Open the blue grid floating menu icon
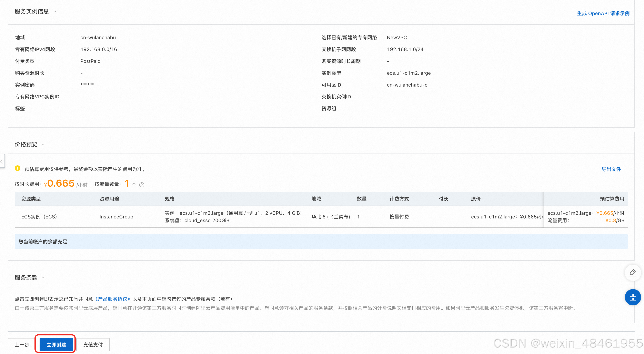This screenshot has height=354, width=644. click(x=633, y=297)
